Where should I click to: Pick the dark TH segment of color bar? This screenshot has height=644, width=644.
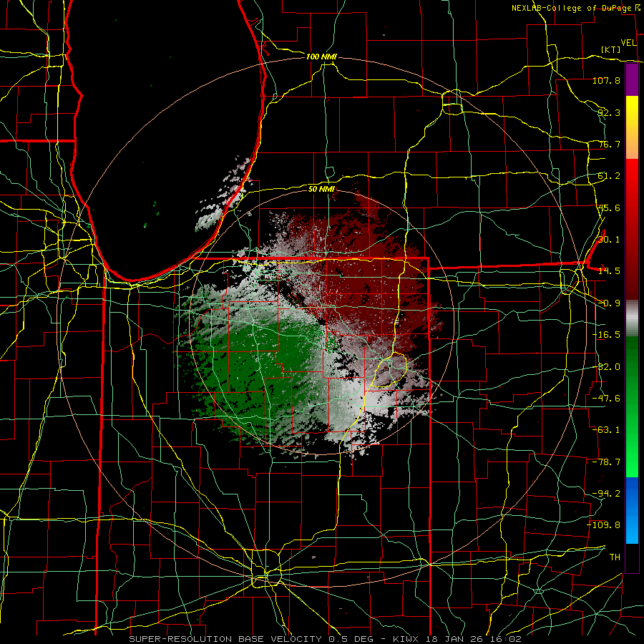click(632, 557)
